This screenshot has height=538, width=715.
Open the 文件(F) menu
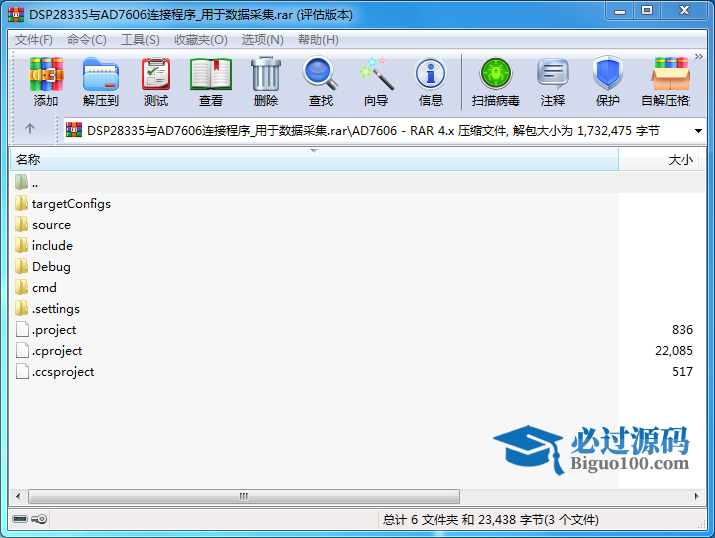(x=34, y=40)
